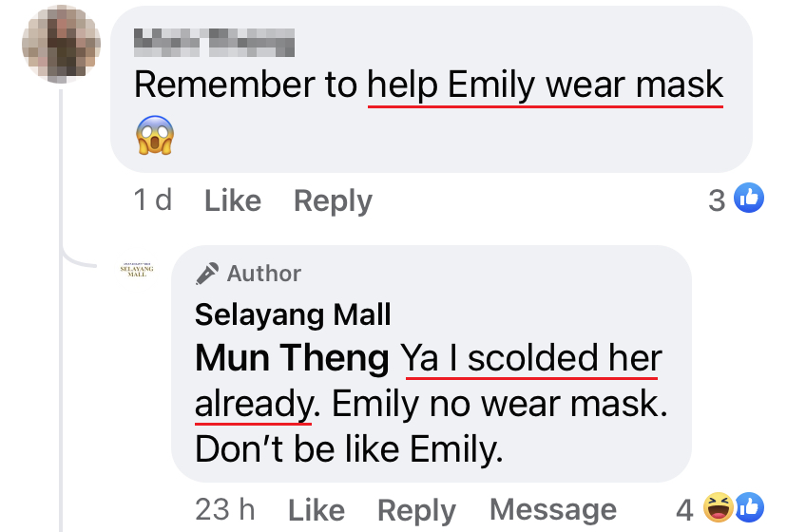Click the 23 h timestamp on reply

click(225, 509)
